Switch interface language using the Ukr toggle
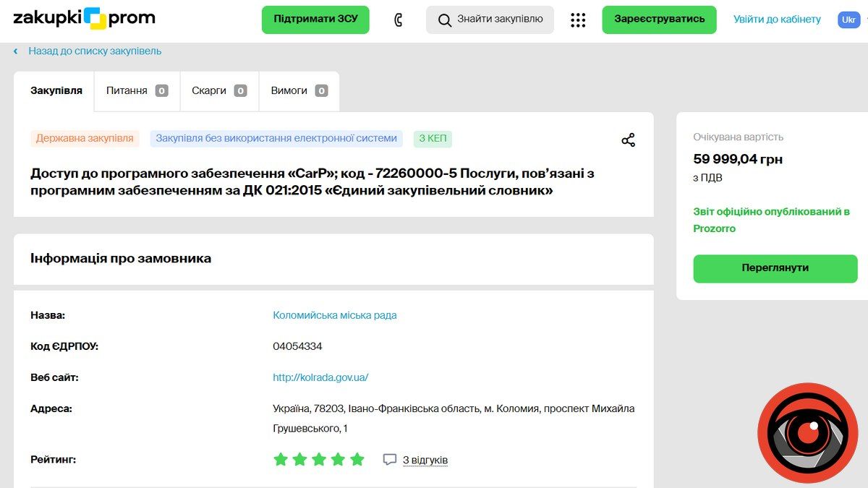This screenshot has height=488, width=868. pos(849,20)
